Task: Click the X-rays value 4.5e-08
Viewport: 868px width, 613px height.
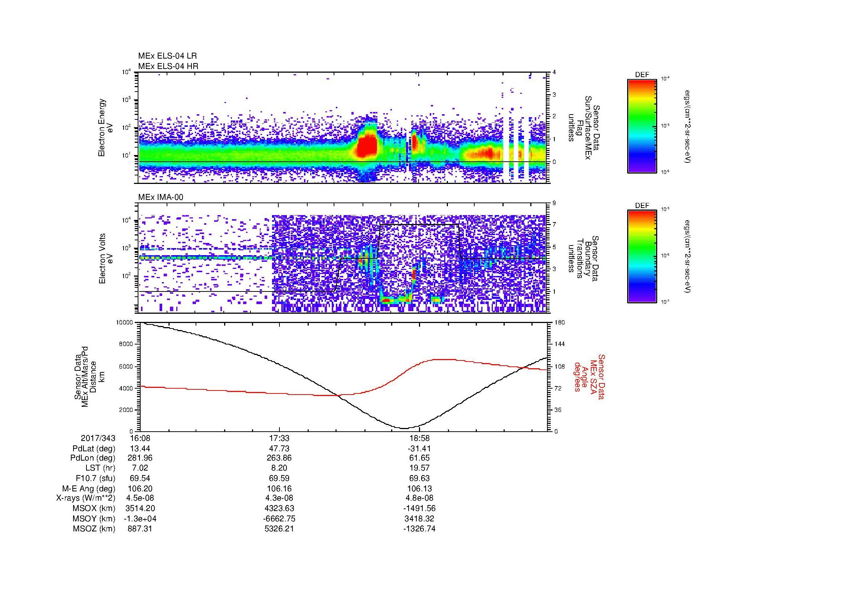Action: click(x=140, y=498)
